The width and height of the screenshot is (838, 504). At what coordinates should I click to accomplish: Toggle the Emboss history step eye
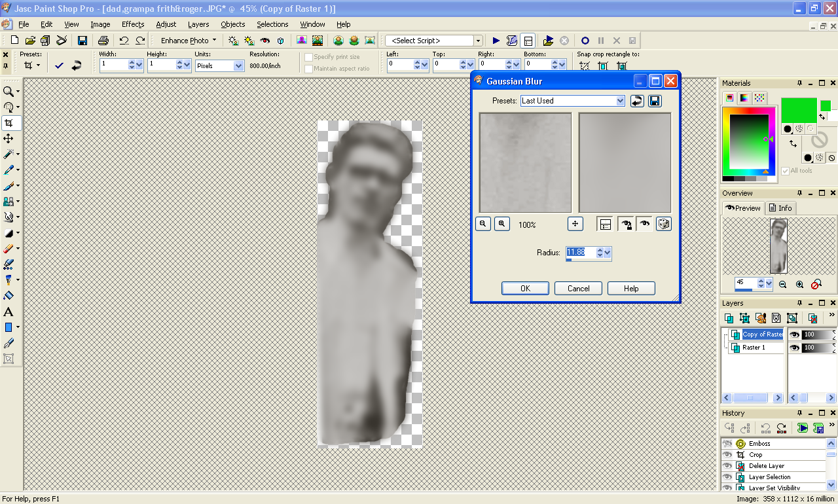727,444
